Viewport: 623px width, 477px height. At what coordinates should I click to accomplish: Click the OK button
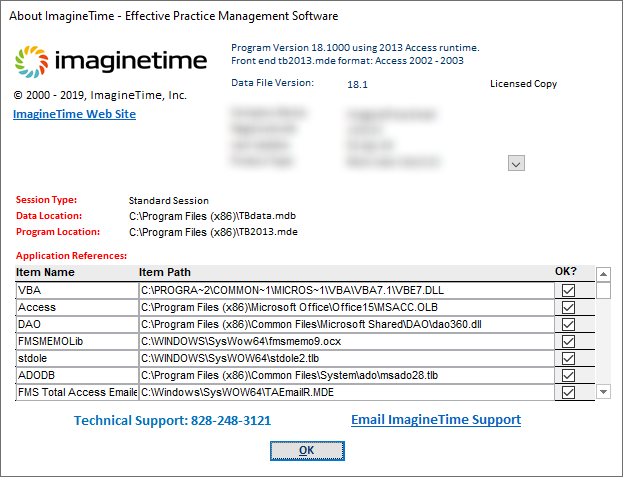coord(307,451)
